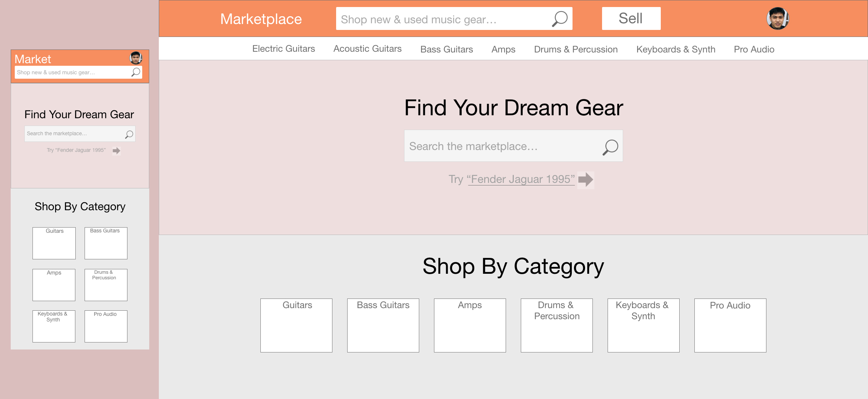Click the arrow beside mobile Fender Jaguar suggestion
This screenshot has height=399, width=868.
116,151
